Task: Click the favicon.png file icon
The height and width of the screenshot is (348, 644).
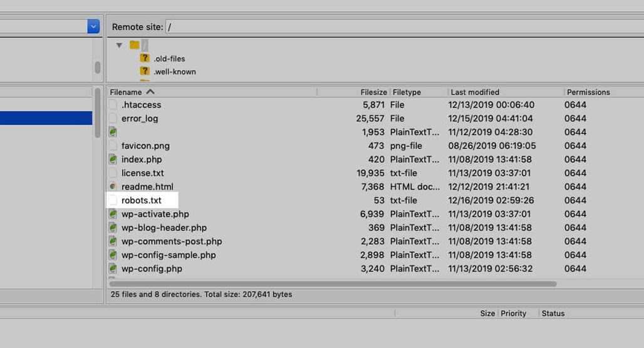Action: [x=113, y=146]
